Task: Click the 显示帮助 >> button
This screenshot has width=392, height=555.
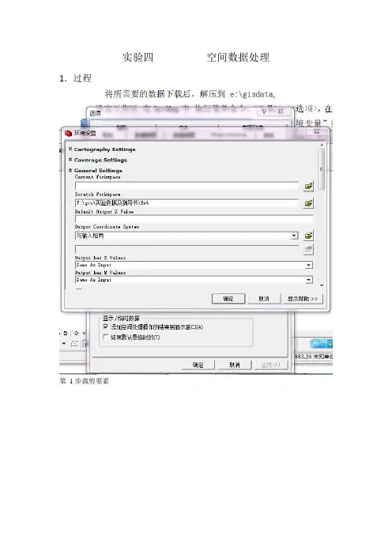Action: [303, 299]
